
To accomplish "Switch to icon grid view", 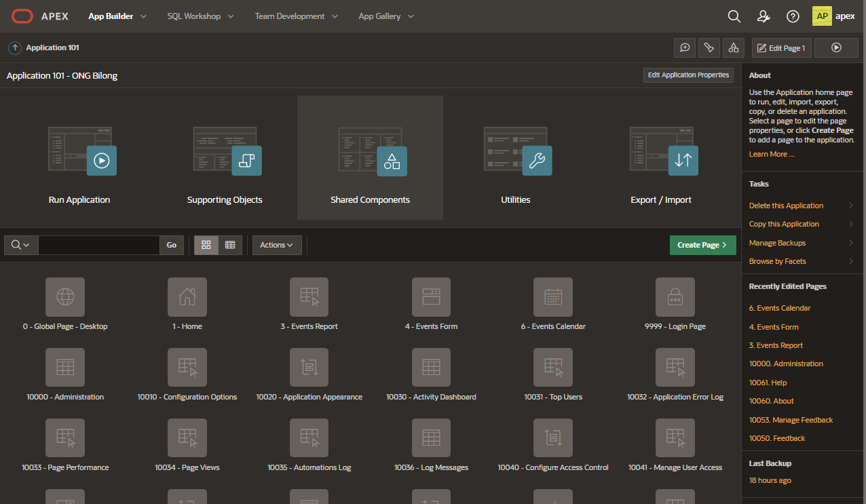I will pos(206,245).
